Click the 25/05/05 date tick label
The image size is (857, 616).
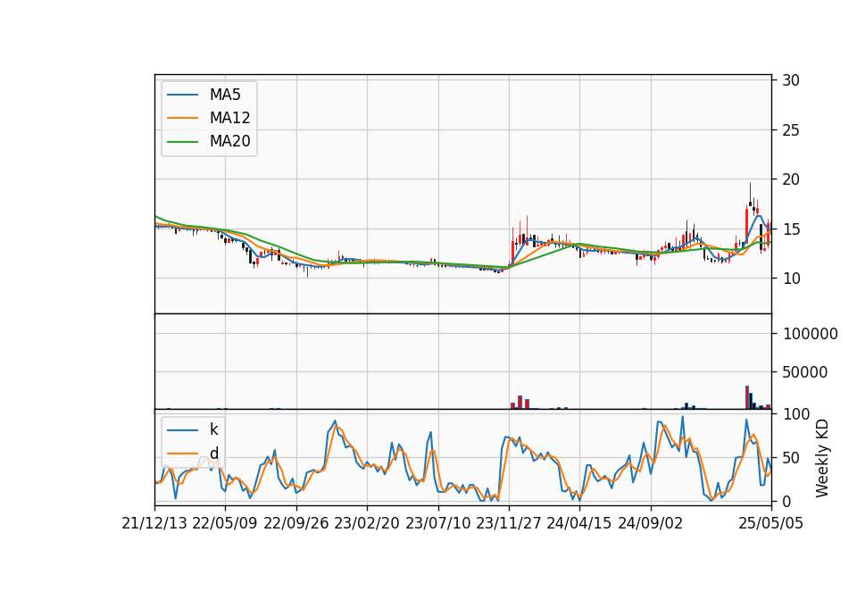tap(770, 523)
